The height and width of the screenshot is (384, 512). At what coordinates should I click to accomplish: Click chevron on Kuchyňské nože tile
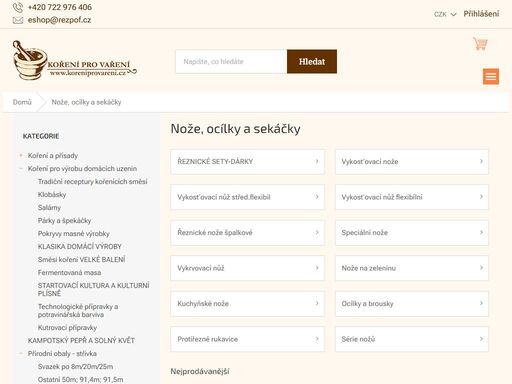point(317,303)
